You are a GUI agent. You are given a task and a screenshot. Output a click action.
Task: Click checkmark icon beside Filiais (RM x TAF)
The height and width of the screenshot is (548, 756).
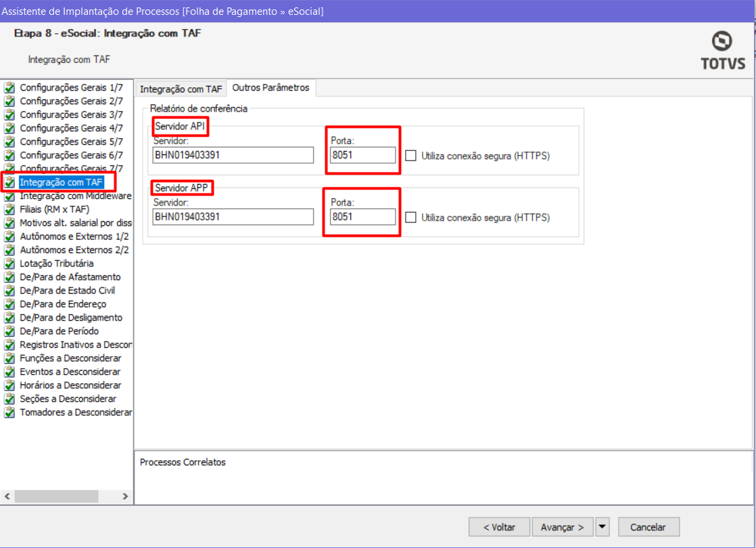click(x=9, y=209)
